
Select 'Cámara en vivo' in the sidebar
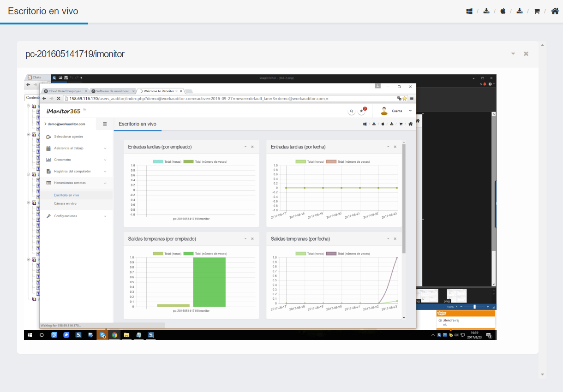pos(65,203)
